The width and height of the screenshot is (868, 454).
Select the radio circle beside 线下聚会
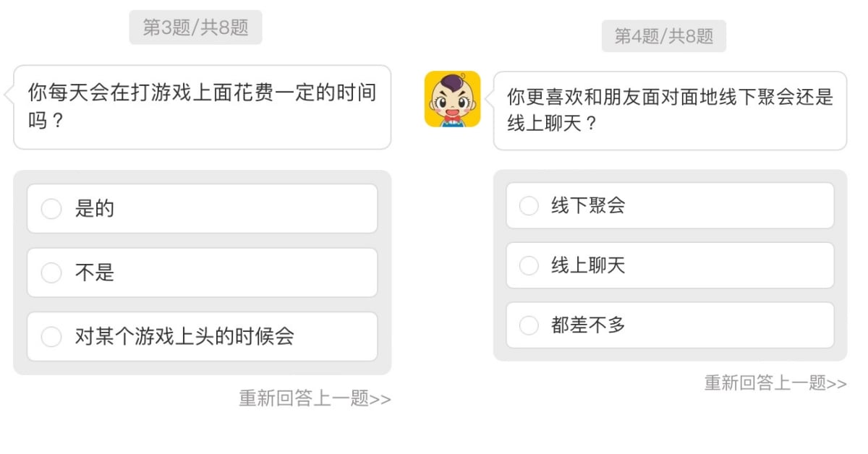click(x=529, y=206)
